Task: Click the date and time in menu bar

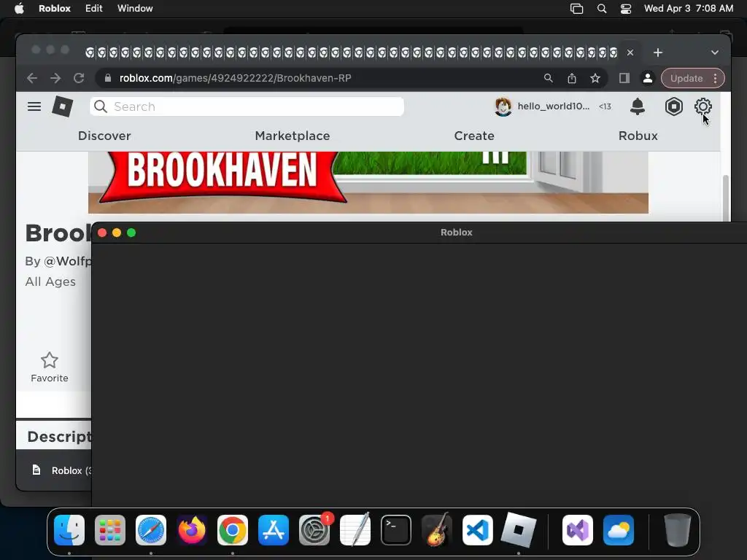Action: pyautogui.click(x=689, y=9)
